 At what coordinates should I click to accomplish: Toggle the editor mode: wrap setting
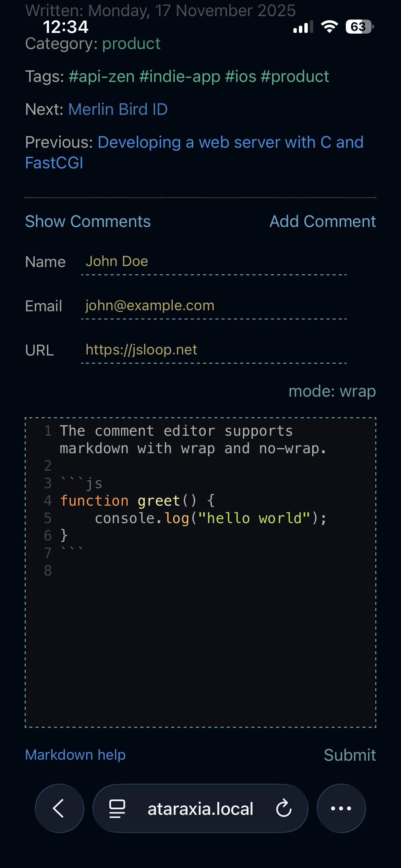332,391
